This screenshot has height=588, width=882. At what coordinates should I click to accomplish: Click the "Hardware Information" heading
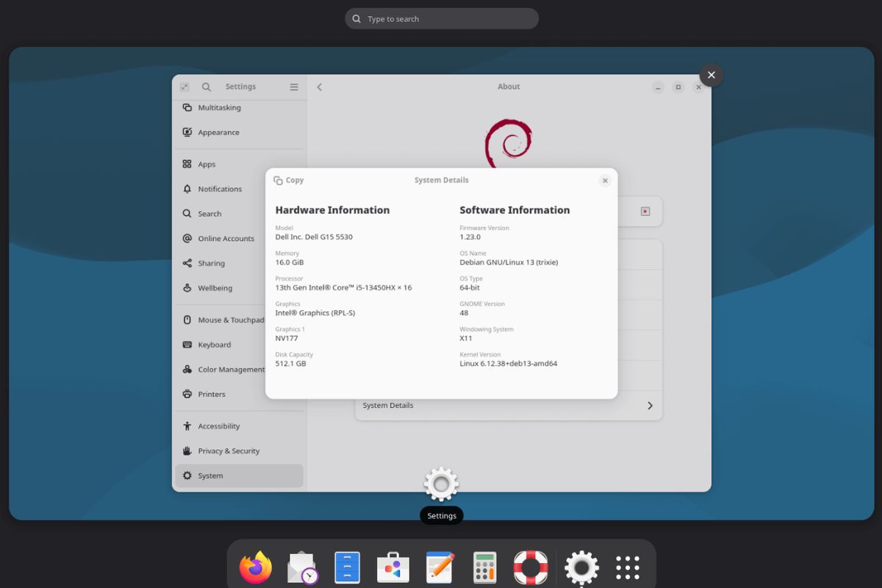[x=332, y=210]
